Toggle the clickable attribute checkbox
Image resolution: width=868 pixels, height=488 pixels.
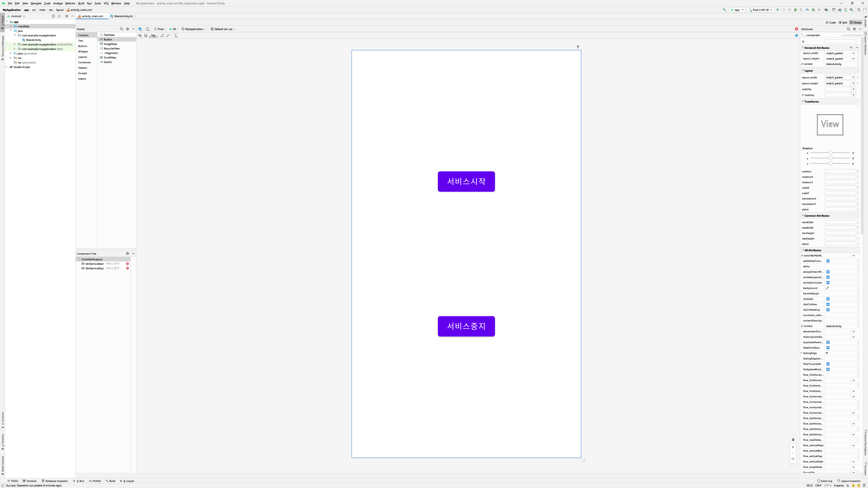[x=828, y=299]
